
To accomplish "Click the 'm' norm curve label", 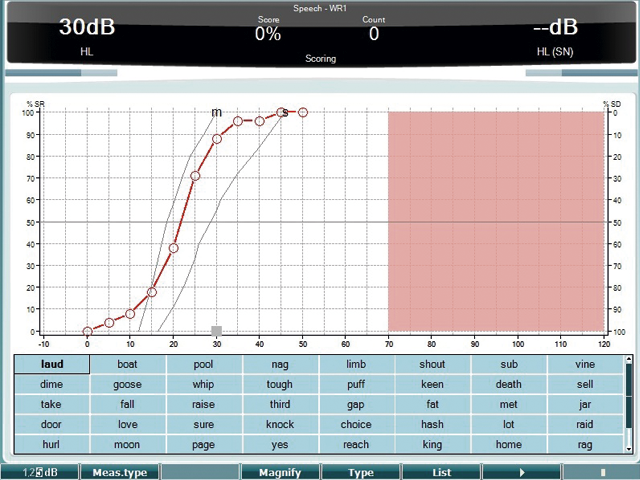I will coord(217,113).
